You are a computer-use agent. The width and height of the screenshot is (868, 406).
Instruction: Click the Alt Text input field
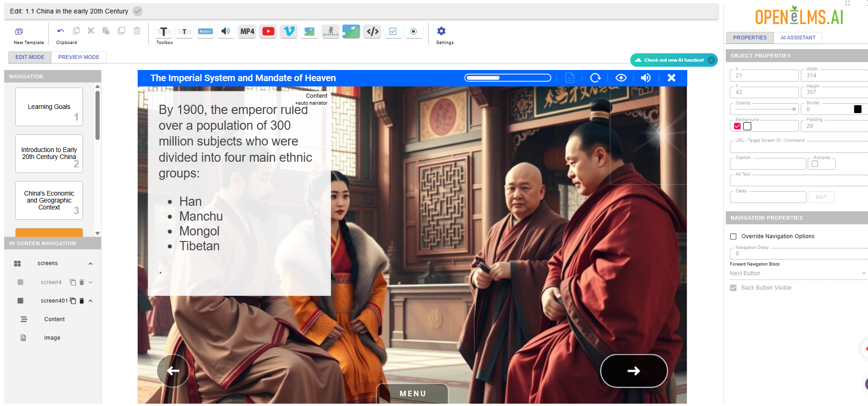[x=798, y=180]
